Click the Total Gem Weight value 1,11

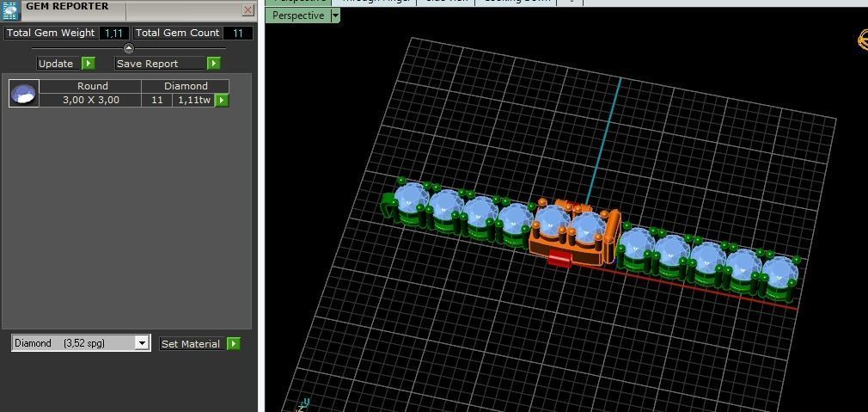pos(113,33)
